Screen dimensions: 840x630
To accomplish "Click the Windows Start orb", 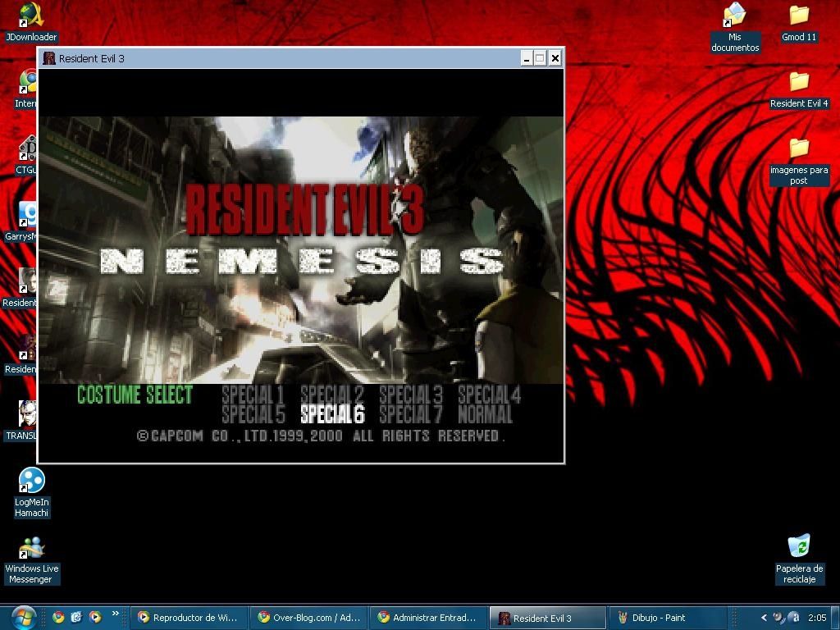I will (24, 619).
